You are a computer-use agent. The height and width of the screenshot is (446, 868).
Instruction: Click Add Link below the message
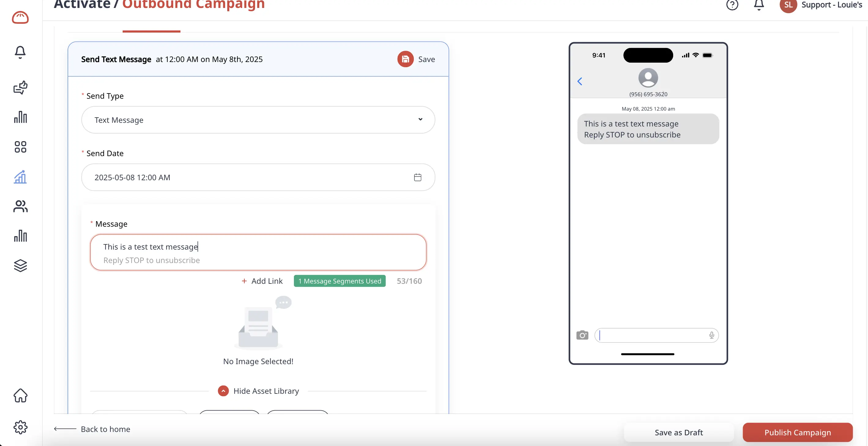click(x=262, y=281)
